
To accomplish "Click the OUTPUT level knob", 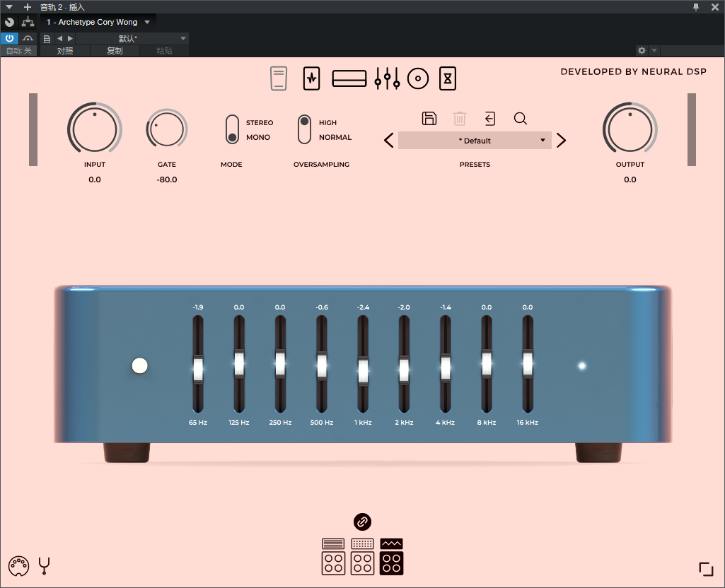I will click(x=630, y=129).
